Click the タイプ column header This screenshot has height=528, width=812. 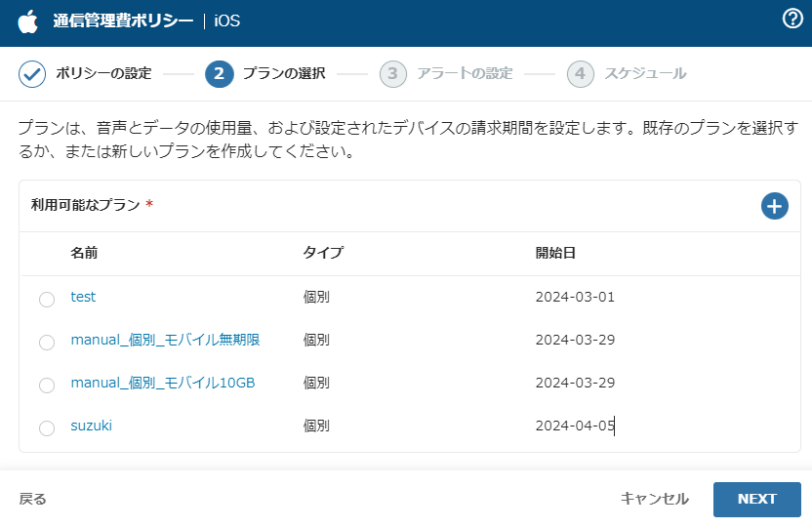click(323, 253)
